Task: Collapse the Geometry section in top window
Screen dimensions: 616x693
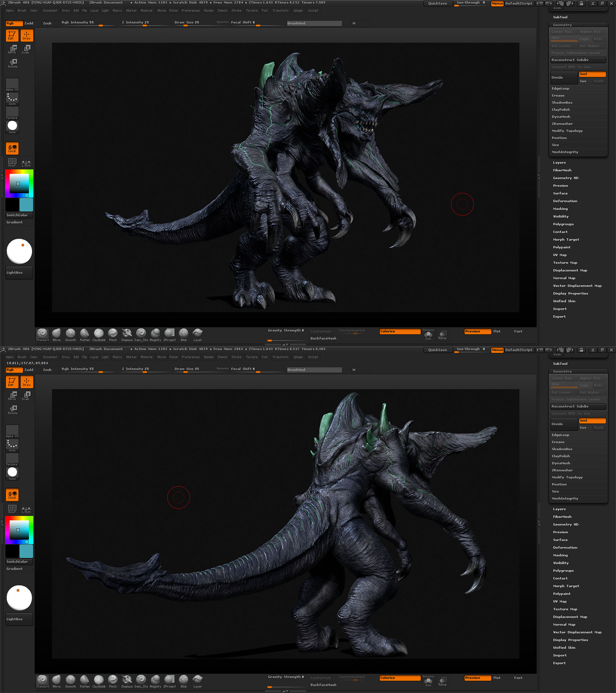Action: [x=562, y=25]
